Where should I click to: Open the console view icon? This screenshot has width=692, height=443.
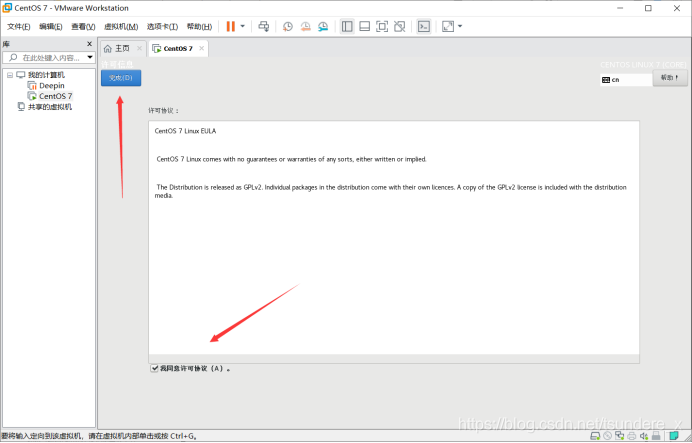(x=424, y=26)
